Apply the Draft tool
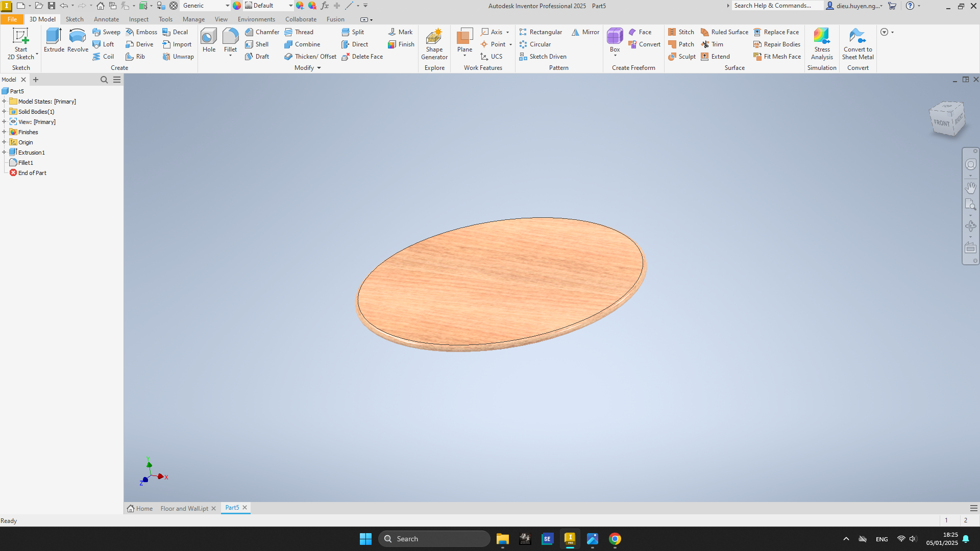 (x=257, y=57)
